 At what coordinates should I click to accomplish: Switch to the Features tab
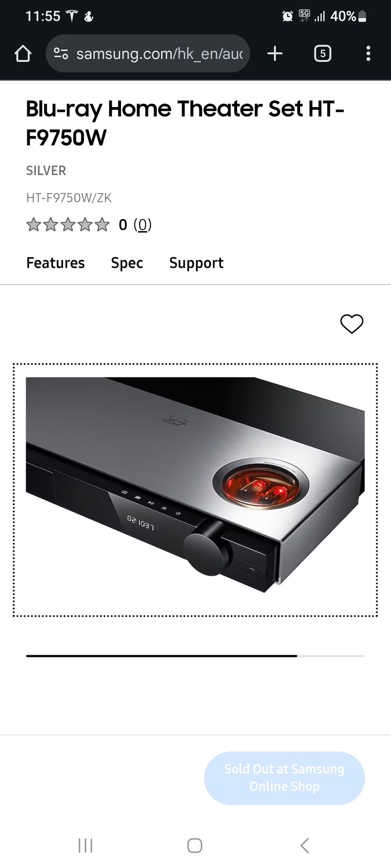pos(55,263)
